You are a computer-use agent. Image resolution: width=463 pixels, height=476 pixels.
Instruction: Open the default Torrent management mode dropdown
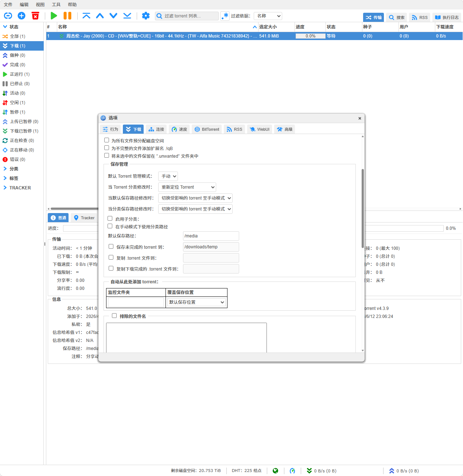168,176
